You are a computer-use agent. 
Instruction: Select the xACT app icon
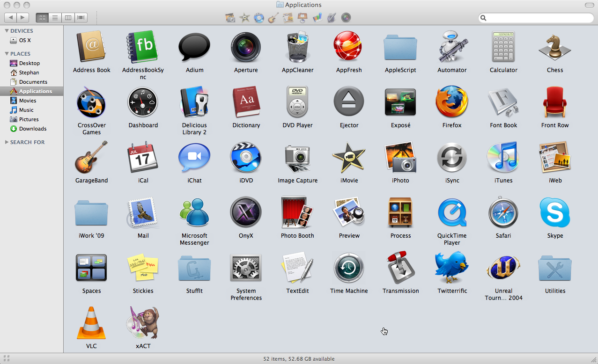tap(143, 323)
